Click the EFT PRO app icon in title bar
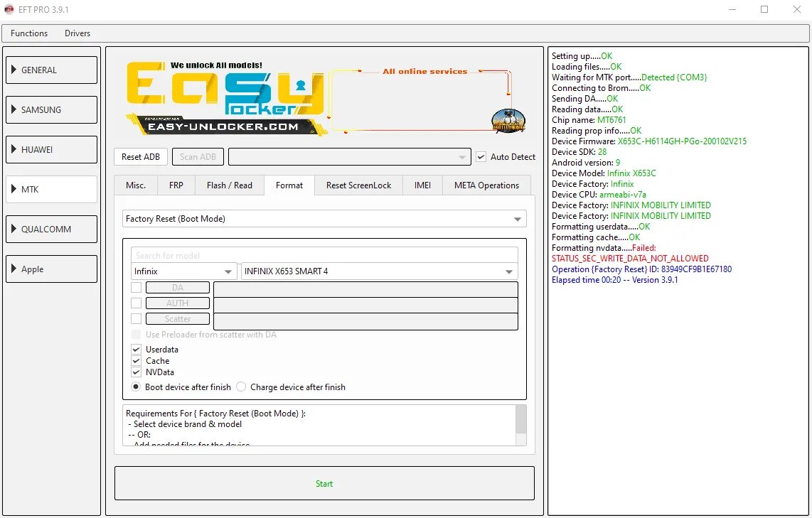This screenshot has width=812, height=518. (9, 9)
